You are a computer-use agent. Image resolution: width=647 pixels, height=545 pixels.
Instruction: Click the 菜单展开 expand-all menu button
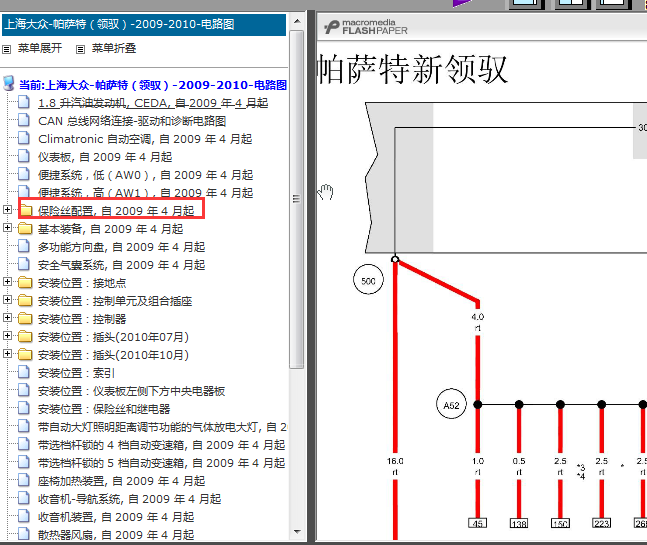point(40,48)
